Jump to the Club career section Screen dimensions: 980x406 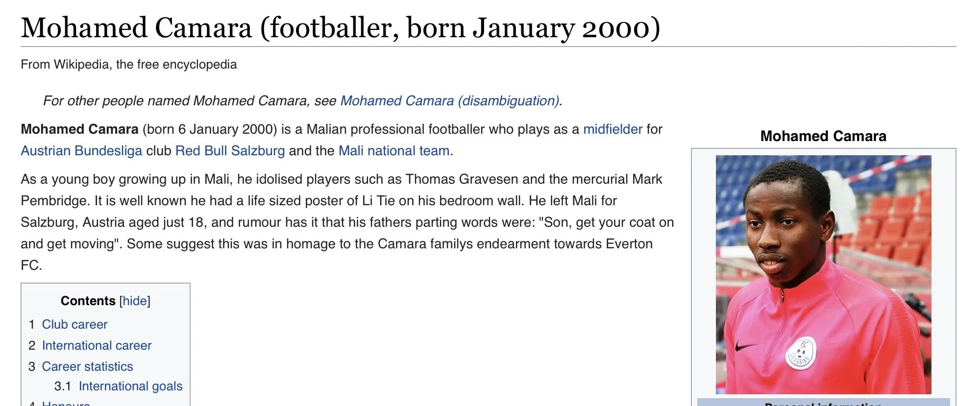[x=74, y=324]
